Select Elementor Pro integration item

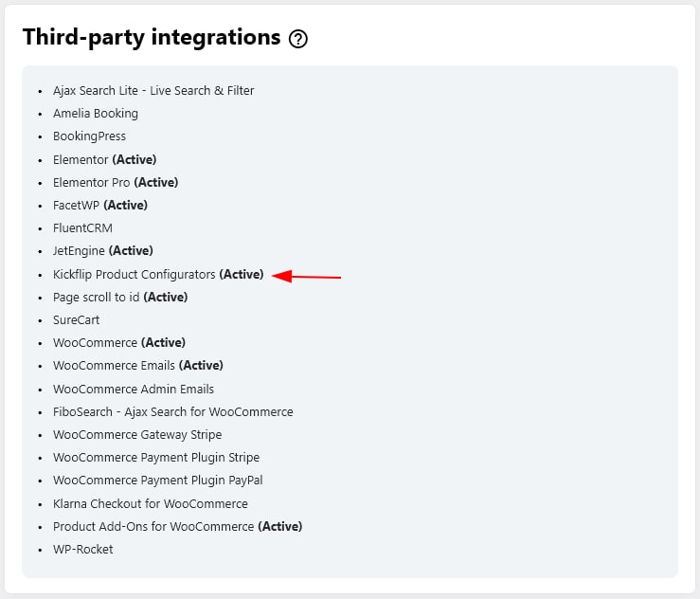coord(116,182)
